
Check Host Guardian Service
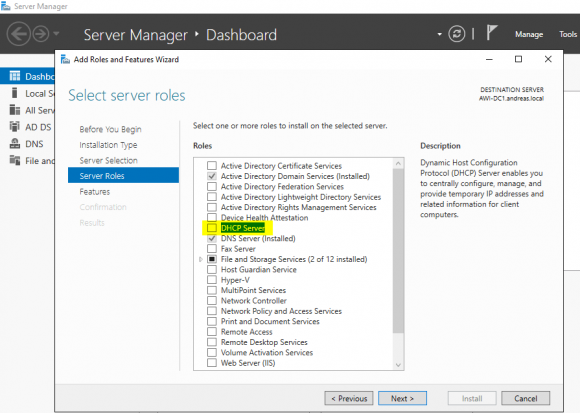tap(212, 269)
